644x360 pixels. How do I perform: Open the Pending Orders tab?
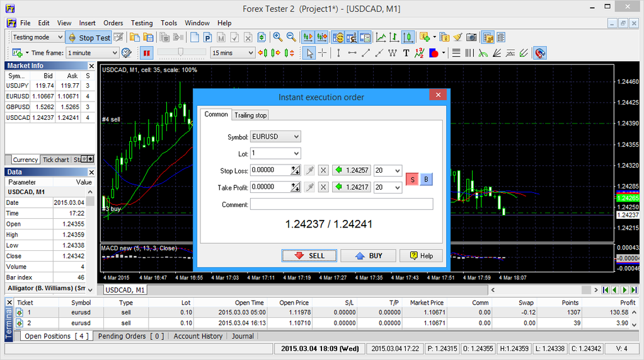click(130, 336)
